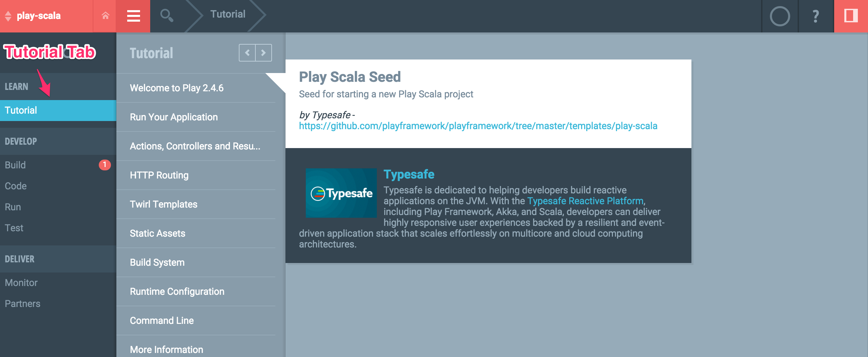Open the HTTP Routing tutorial page
The width and height of the screenshot is (868, 357).
[x=159, y=175]
